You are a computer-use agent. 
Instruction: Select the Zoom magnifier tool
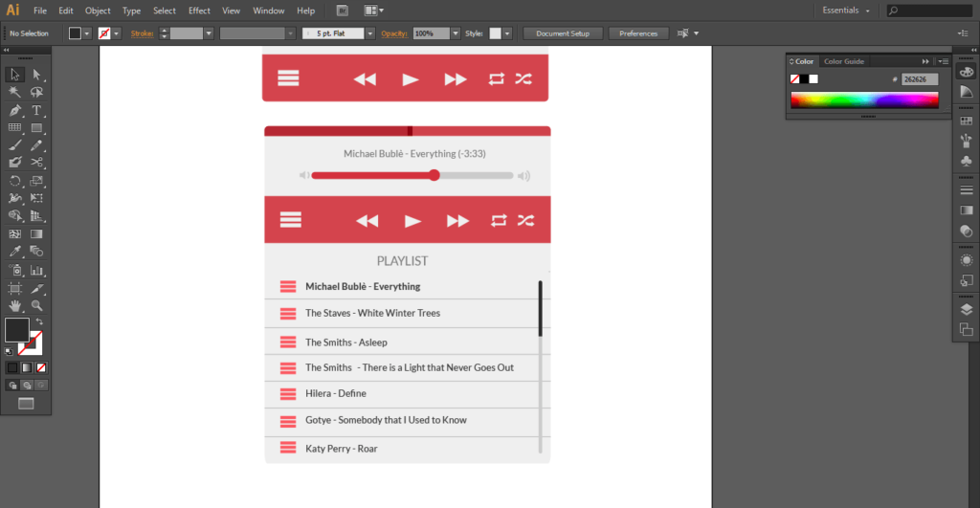point(36,305)
